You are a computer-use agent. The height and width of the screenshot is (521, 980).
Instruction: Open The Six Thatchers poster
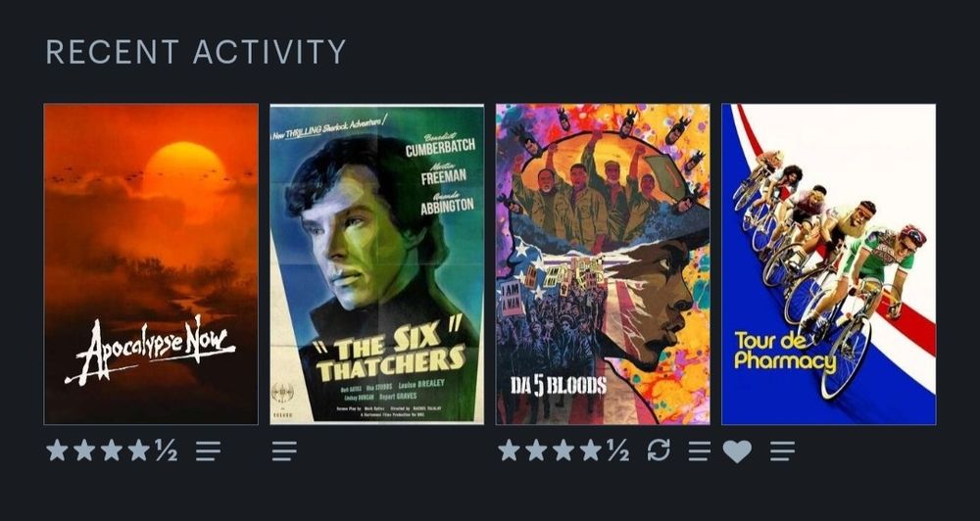377,263
